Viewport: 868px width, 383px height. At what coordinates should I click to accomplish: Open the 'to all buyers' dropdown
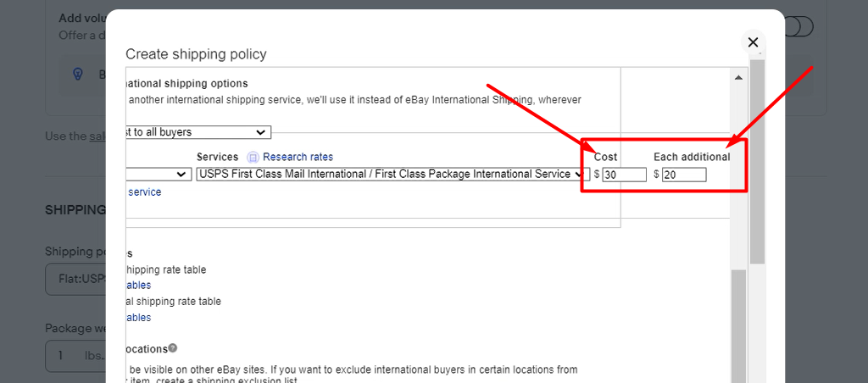[x=198, y=132]
